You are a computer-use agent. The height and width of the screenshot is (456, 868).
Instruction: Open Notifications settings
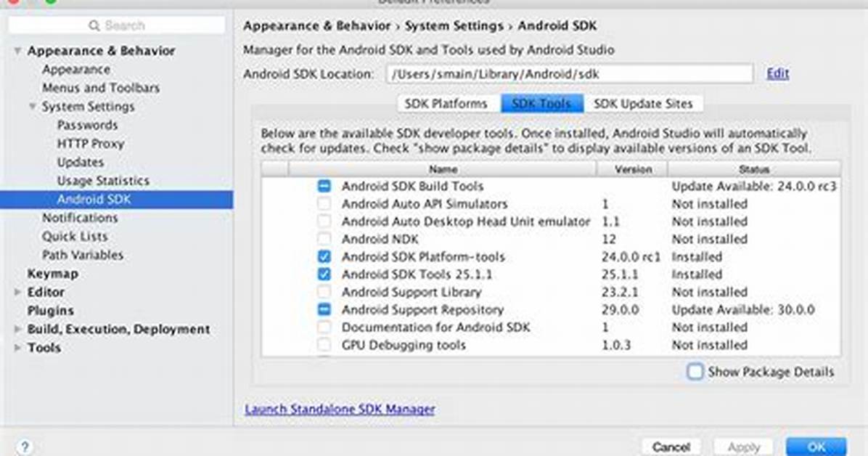point(80,218)
